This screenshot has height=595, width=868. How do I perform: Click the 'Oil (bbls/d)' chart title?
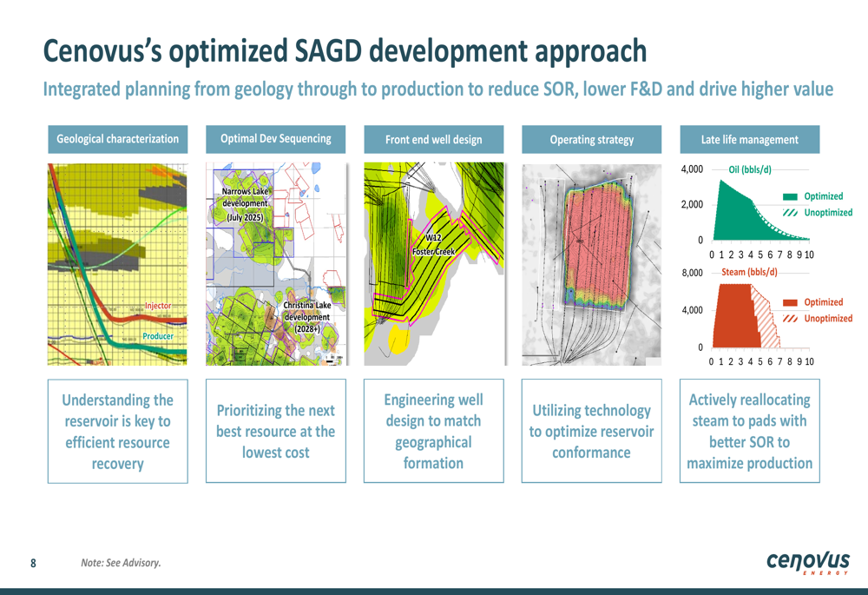(750, 169)
